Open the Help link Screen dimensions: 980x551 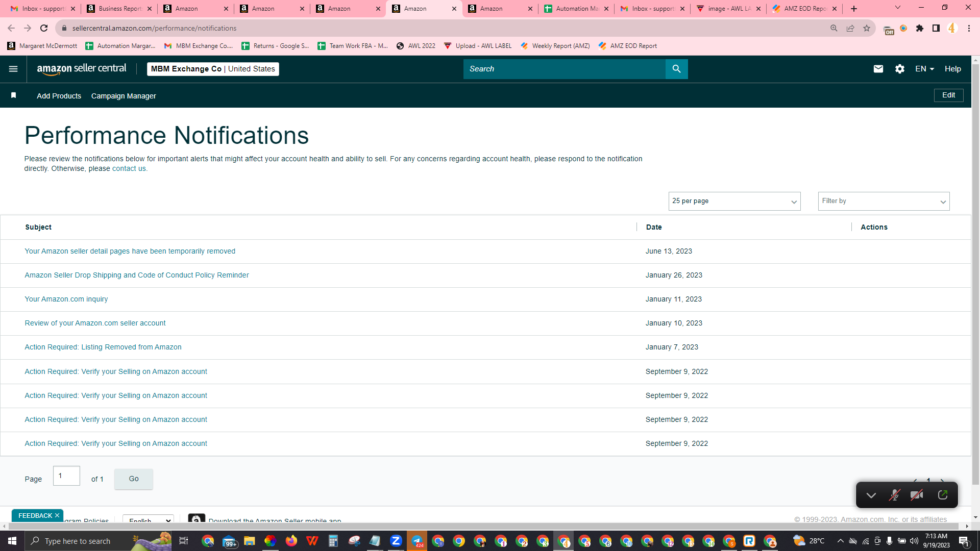(x=953, y=69)
